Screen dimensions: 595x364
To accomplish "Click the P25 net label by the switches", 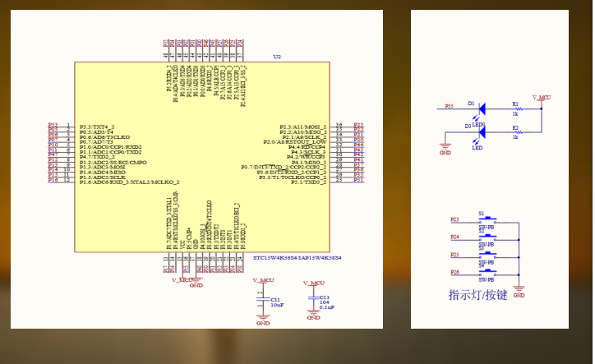I will (454, 255).
